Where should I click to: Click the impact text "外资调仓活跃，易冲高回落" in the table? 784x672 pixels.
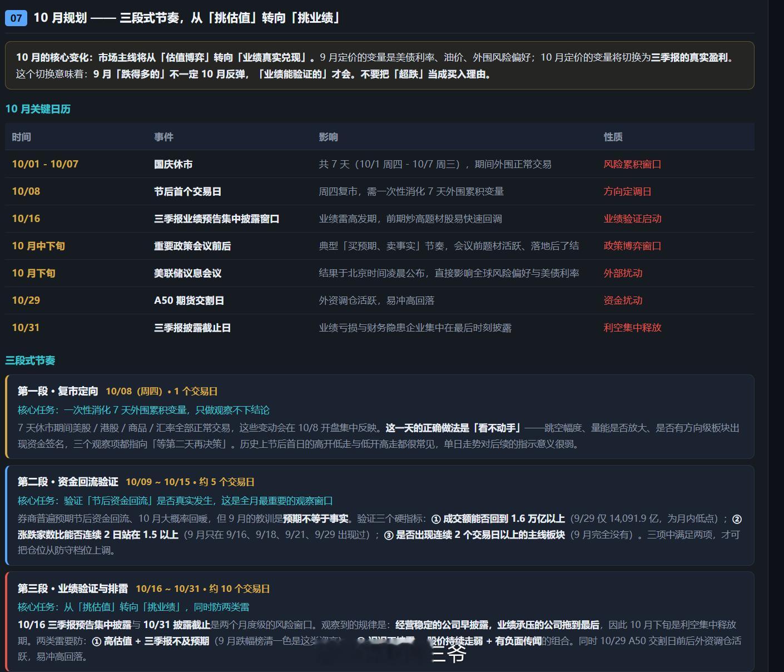[376, 300]
